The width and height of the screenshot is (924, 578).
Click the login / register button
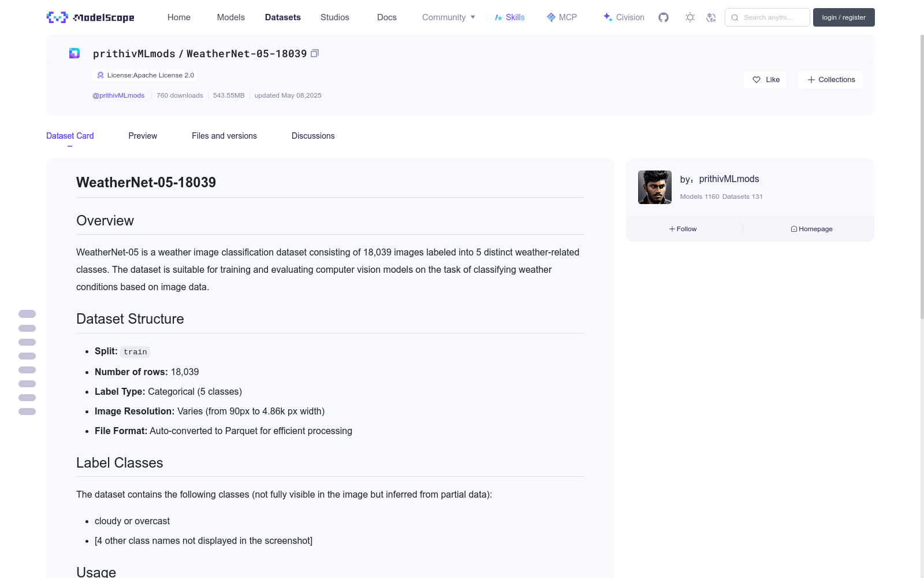coord(844,17)
